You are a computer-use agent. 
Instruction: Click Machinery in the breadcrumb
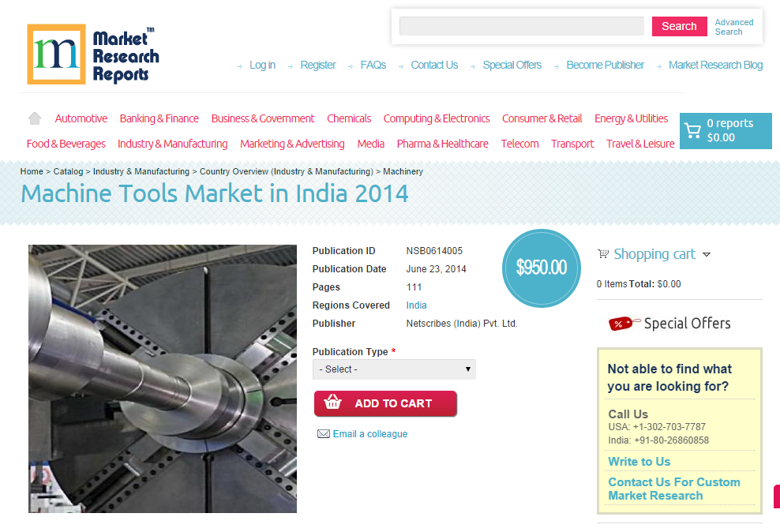403,171
